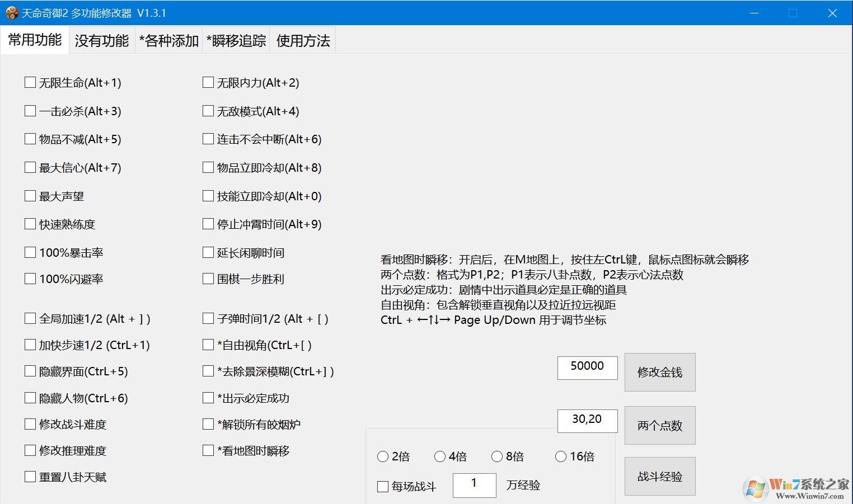Enable 围棋一步胜利 cheat

(208, 278)
